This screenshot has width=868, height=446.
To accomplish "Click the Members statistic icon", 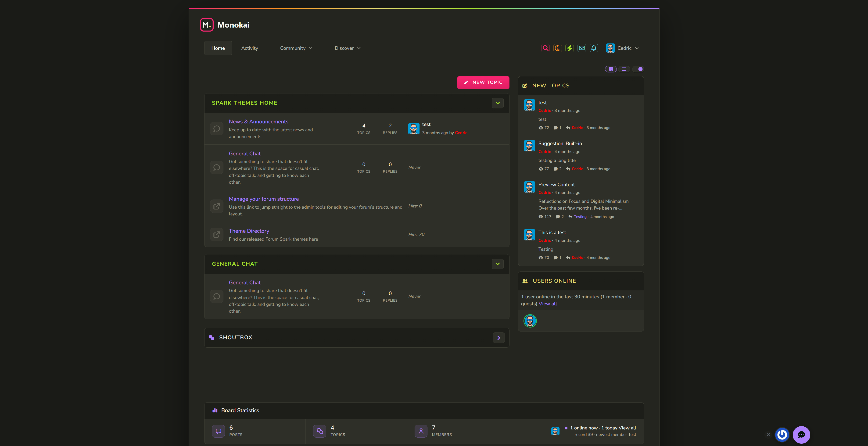I will (421, 431).
